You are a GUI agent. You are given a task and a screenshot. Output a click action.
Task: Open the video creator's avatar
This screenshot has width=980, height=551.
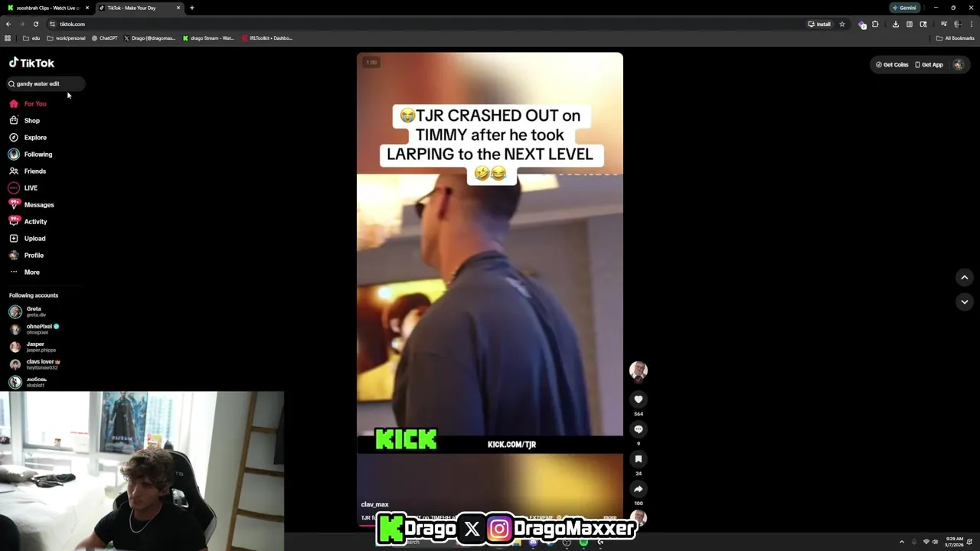pyautogui.click(x=639, y=371)
